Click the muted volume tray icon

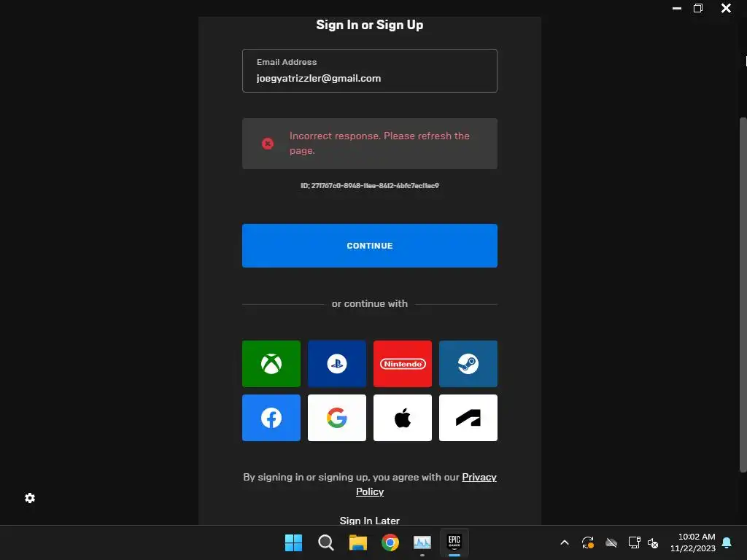[653, 542]
